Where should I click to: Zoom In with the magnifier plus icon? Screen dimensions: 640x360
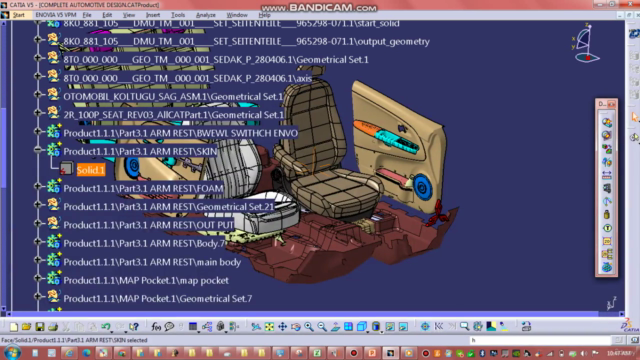point(309,327)
